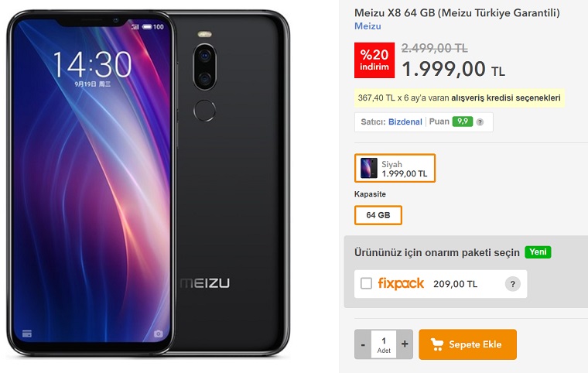This screenshot has width=588, height=373.
Task: Click the green Yeni badge
Action: click(538, 252)
